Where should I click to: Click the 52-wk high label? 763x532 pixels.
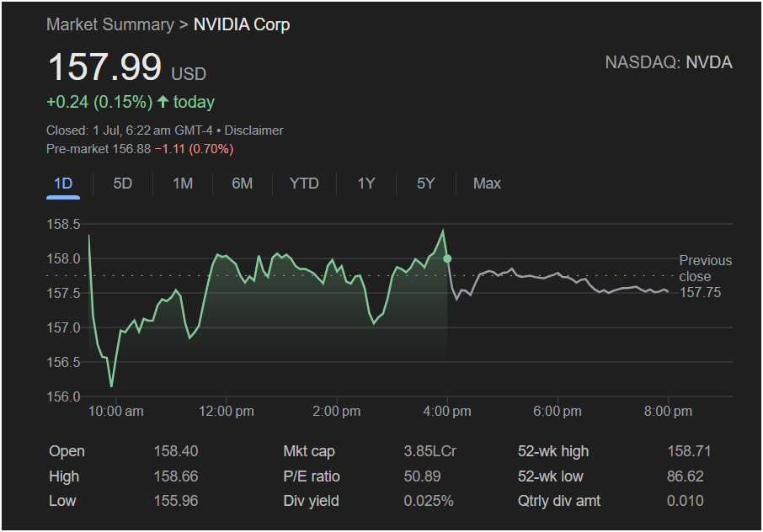tap(553, 451)
